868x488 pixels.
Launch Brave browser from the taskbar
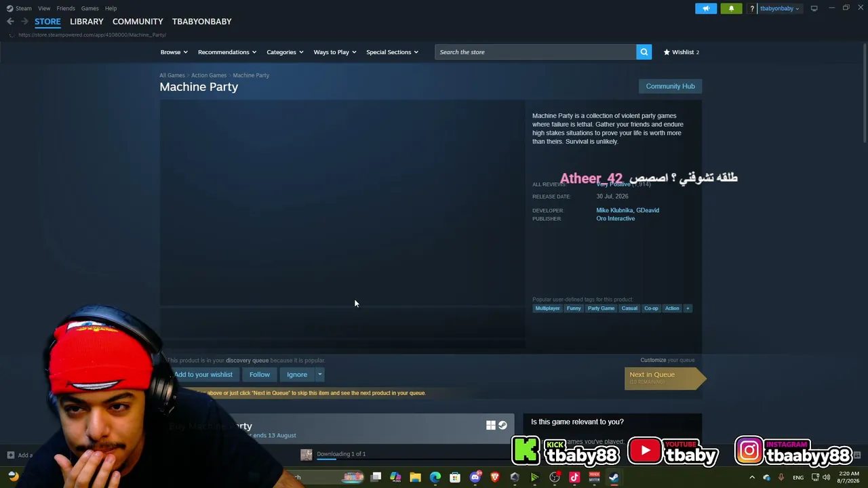coord(495,477)
